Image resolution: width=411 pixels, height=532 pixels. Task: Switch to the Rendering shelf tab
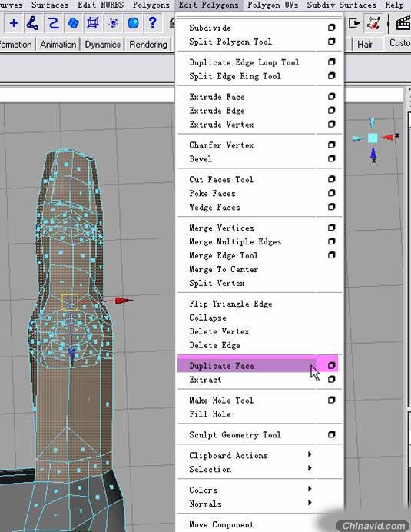coord(148,45)
